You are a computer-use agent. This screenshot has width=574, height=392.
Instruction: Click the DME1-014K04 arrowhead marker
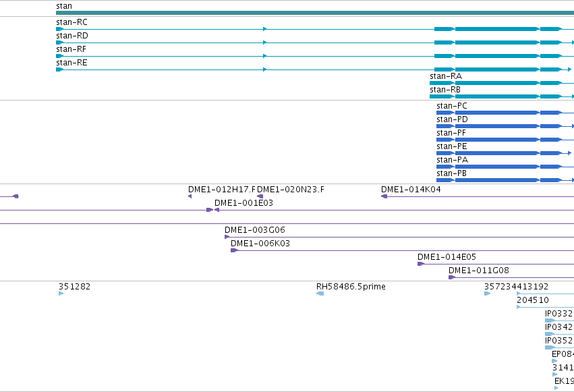point(384,196)
